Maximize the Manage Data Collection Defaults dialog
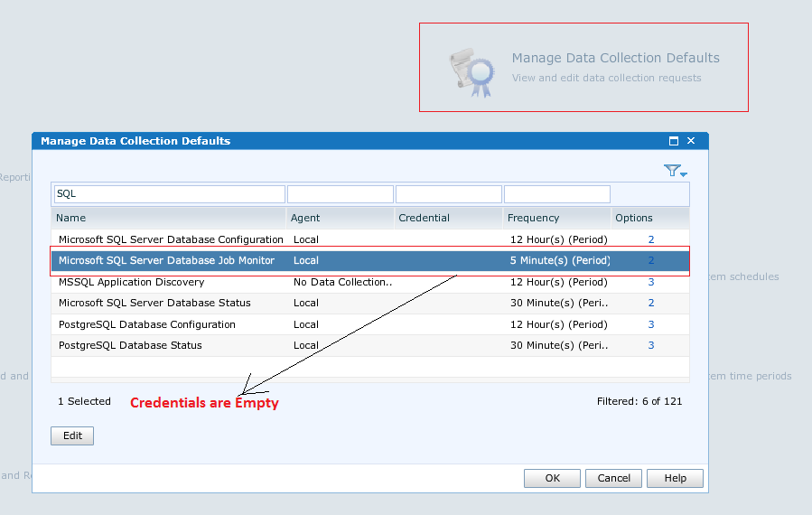 [x=674, y=141]
